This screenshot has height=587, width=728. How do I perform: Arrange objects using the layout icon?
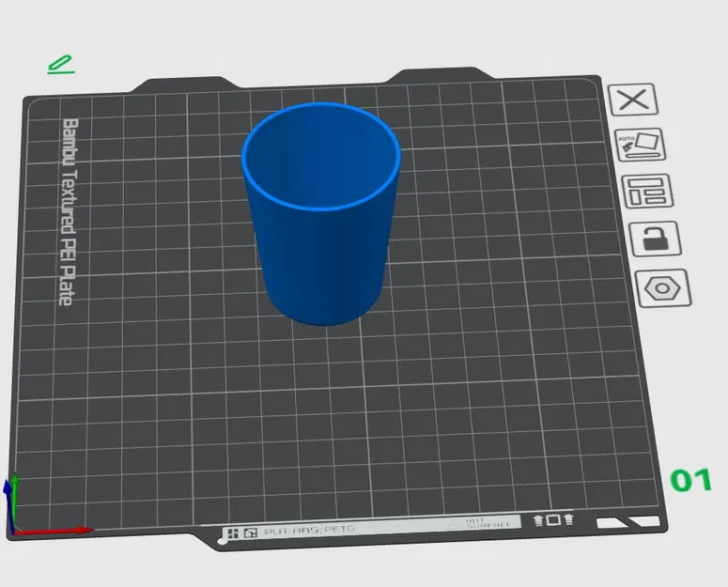click(647, 192)
